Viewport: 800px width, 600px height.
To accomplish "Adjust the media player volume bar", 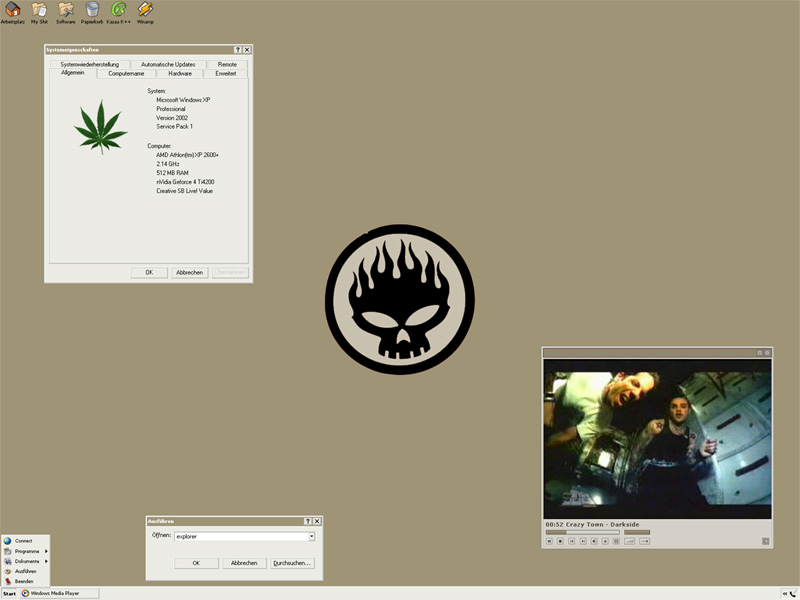I will click(x=637, y=532).
